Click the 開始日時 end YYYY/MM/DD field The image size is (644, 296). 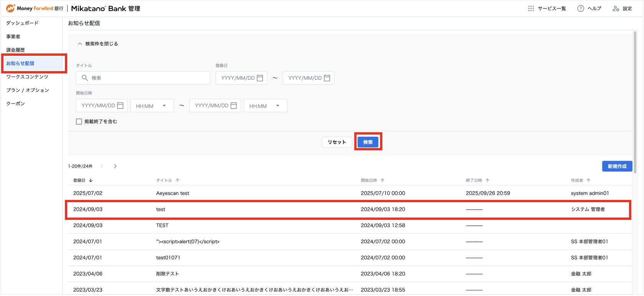click(215, 106)
